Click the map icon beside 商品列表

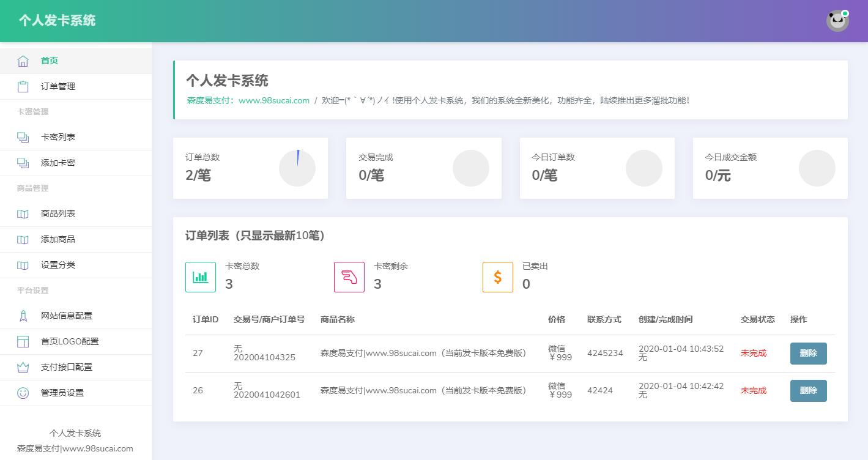click(23, 213)
